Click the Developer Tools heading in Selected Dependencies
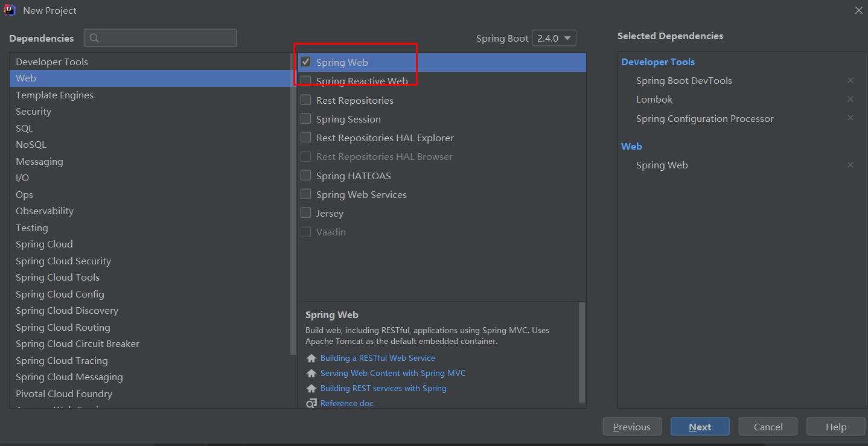The width and height of the screenshot is (868, 446). coord(658,62)
